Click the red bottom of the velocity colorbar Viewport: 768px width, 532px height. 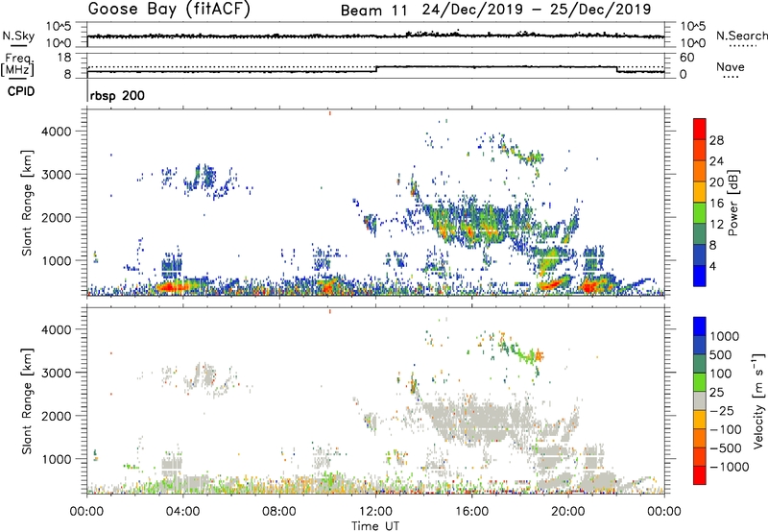point(700,475)
